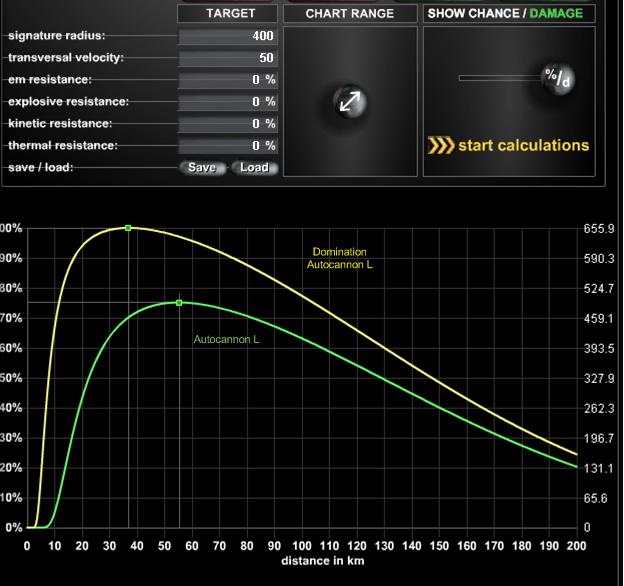Click the 10% chance axis label
Viewport: 624px width, 586px height.
pos(11,498)
